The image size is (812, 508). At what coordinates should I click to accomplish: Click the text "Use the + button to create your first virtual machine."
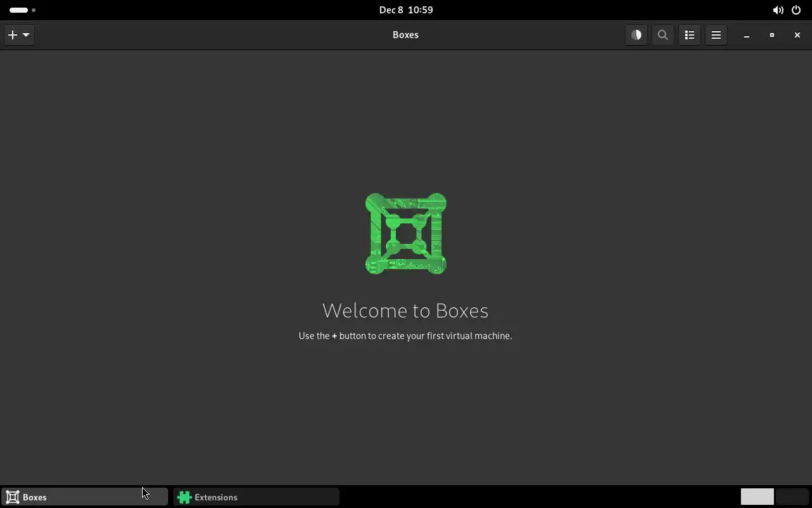(405, 336)
